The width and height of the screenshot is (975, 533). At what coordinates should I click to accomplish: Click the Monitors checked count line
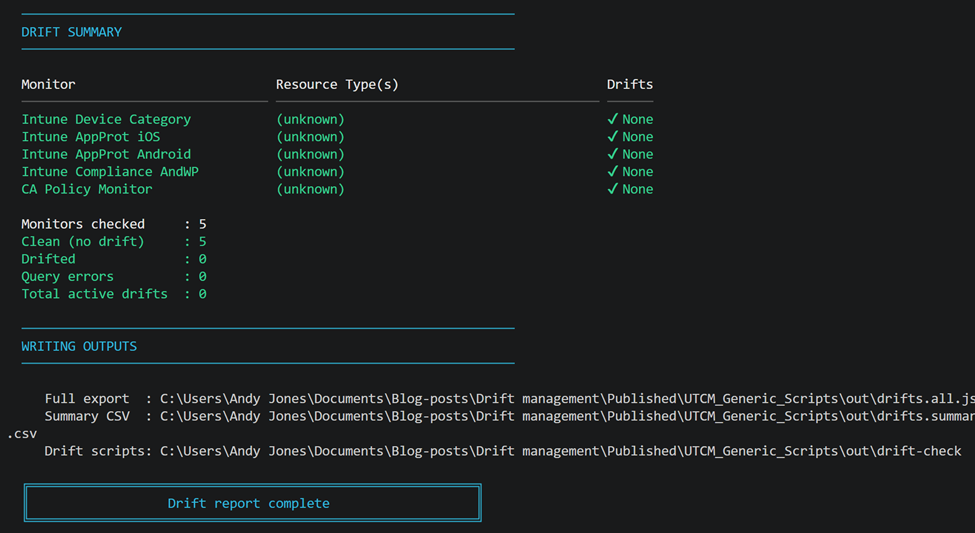(x=113, y=224)
